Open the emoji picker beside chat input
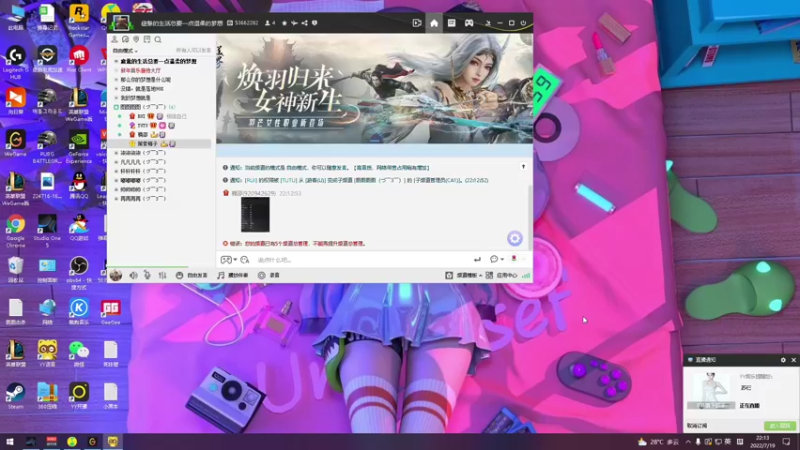Screen dimensions: 800x450 point(245,260)
